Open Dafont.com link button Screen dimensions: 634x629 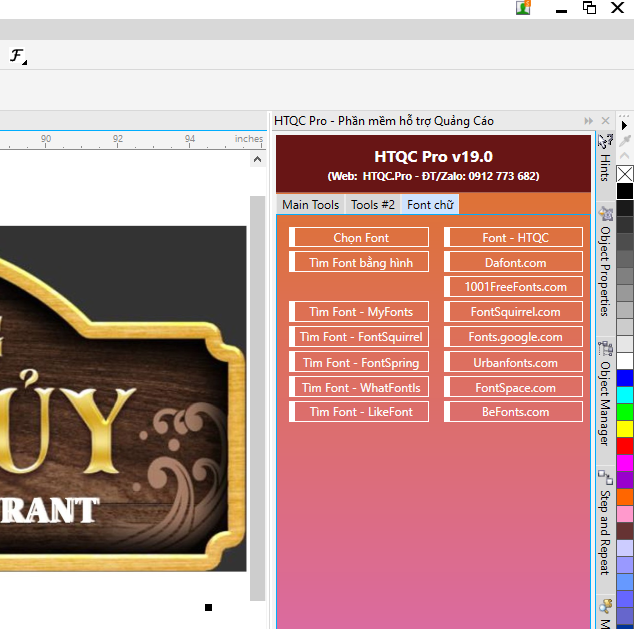[x=514, y=262]
